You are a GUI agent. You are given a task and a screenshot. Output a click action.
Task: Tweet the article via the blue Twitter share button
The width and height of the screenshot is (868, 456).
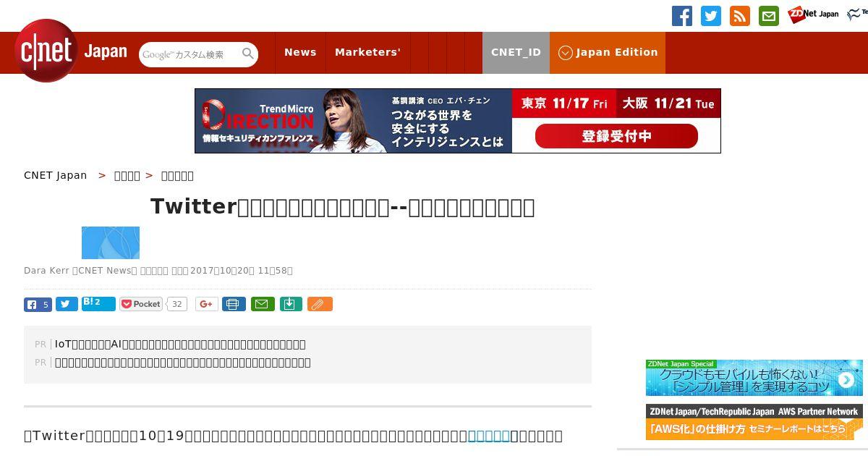click(67, 304)
